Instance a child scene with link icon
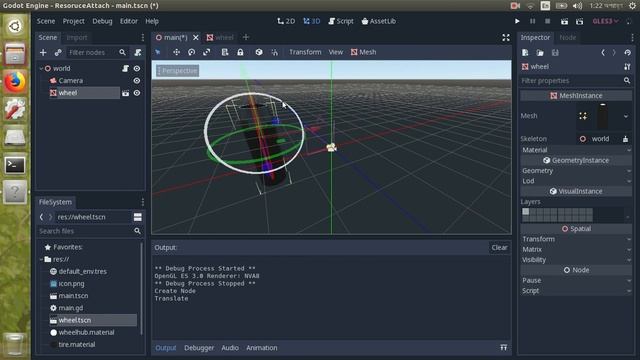The height and width of the screenshot is (360, 640). (x=58, y=52)
